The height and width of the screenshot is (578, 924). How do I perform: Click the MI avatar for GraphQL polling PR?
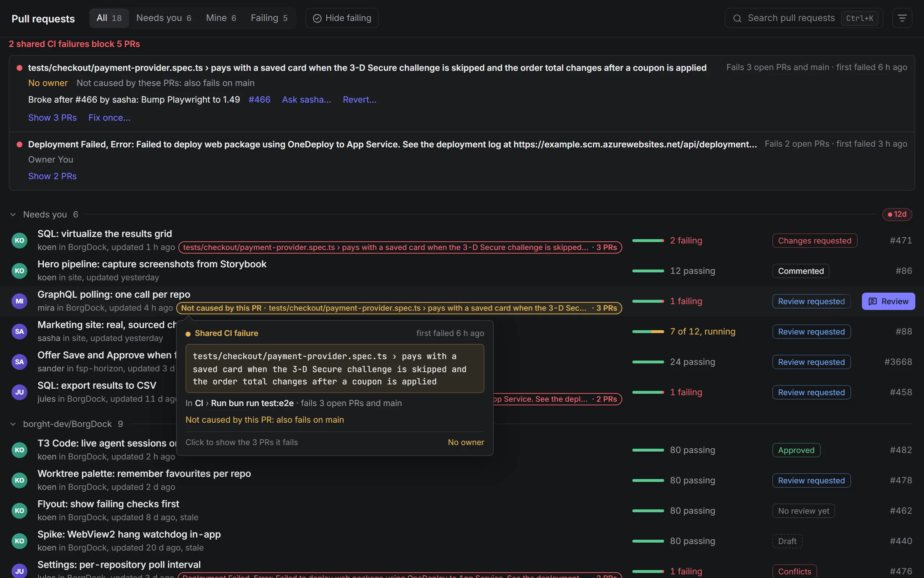point(19,301)
